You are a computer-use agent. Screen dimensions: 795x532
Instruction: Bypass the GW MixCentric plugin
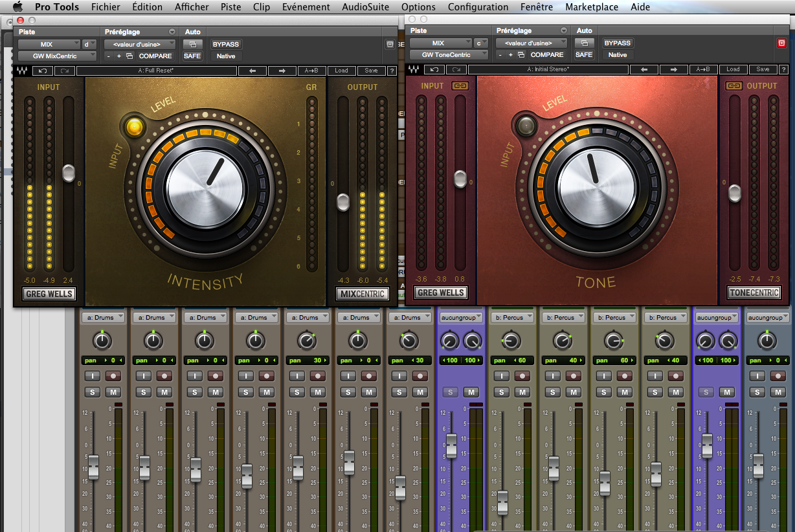click(x=225, y=44)
